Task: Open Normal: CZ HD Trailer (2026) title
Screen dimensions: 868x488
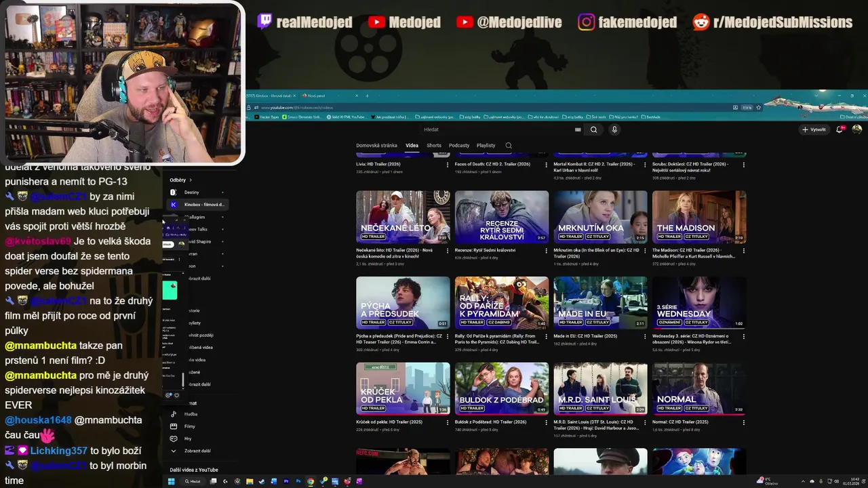Action: (680, 422)
